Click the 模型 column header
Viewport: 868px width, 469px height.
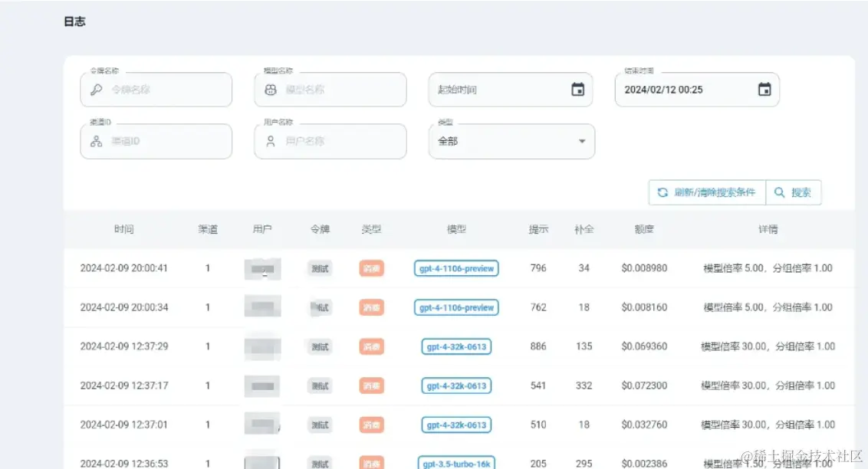(x=457, y=229)
